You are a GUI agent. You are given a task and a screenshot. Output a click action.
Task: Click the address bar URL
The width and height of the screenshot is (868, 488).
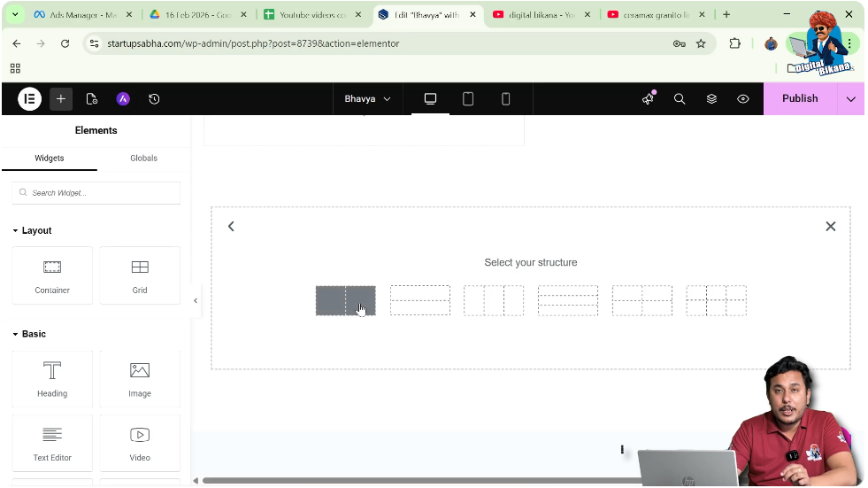pyautogui.click(x=253, y=43)
